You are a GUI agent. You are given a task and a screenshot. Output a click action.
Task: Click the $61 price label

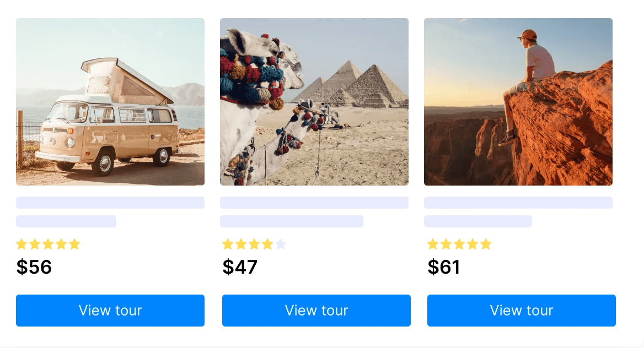(x=444, y=267)
